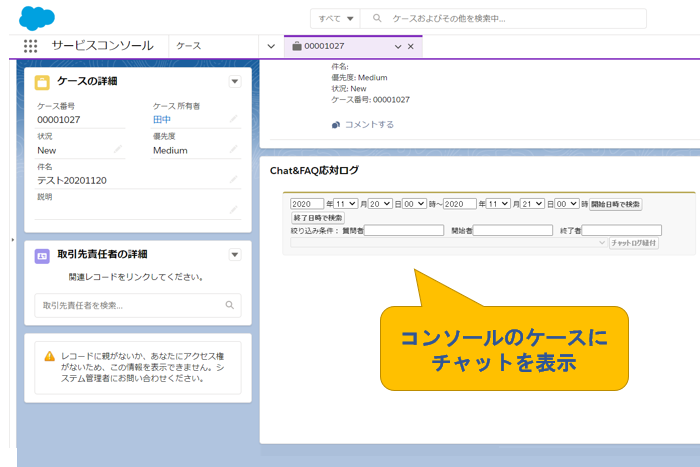This screenshot has height=467, width=700.
Task: Click the magnifier icon in contact search
Action: click(229, 305)
